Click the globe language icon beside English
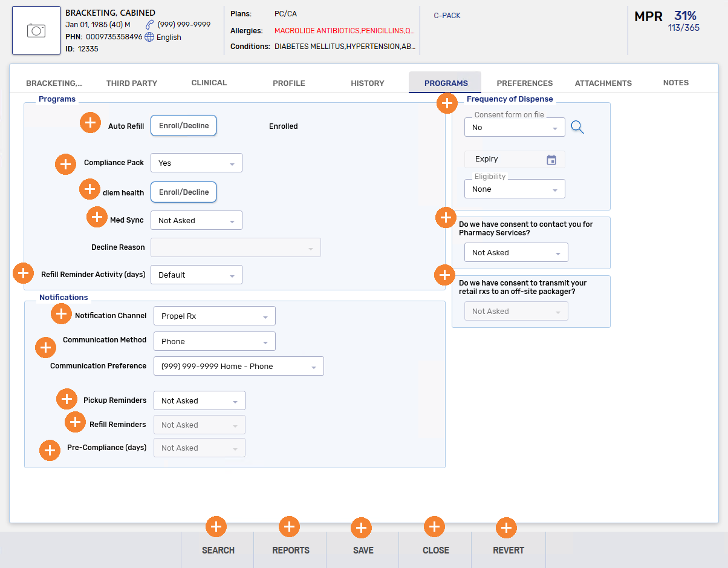The height and width of the screenshot is (568, 728). pyautogui.click(x=149, y=37)
